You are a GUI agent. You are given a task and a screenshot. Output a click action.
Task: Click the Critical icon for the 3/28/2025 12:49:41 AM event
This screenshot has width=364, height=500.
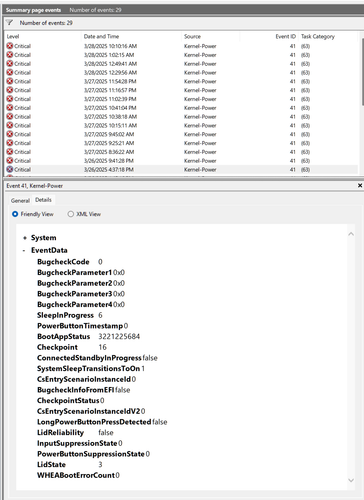coord(10,64)
